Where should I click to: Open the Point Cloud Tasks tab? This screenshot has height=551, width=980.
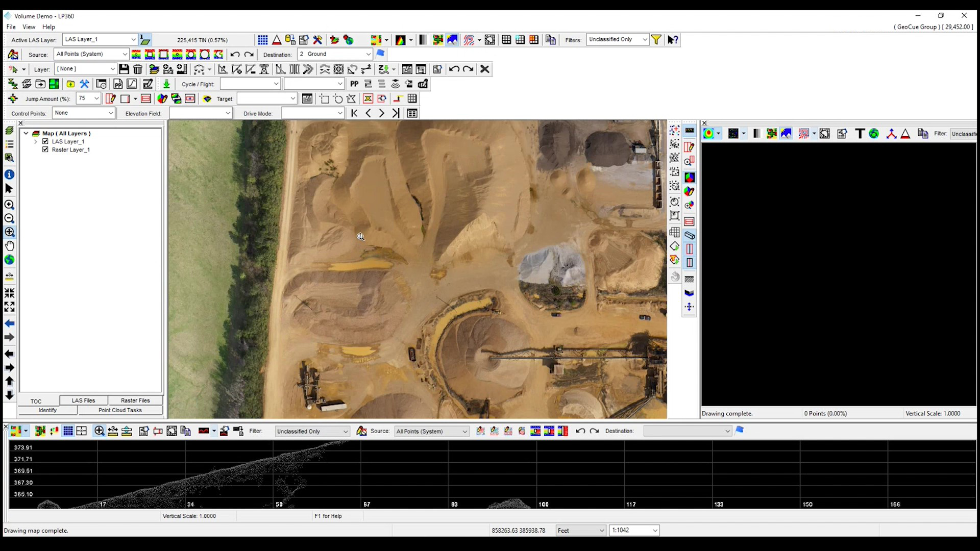pos(120,410)
